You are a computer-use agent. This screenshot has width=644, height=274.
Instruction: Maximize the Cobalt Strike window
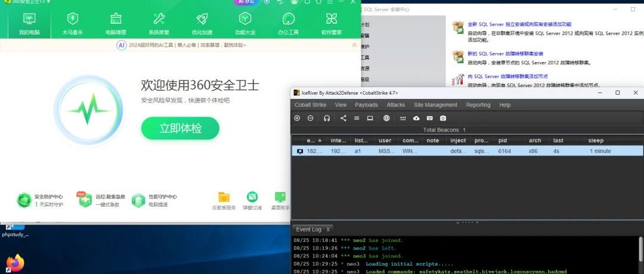(617, 93)
